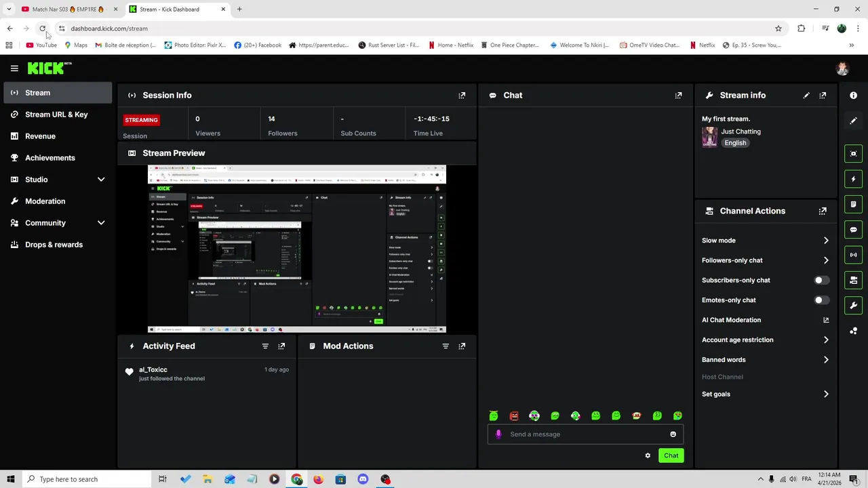868x488 pixels.
Task: Toggle the activity feed lightning widget in rail
Action: coord(853,179)
